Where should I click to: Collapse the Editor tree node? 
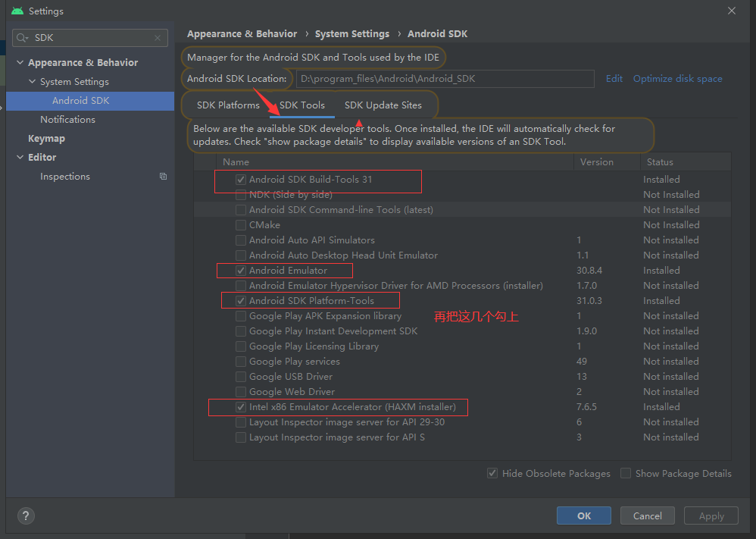[x=20, y=158]
